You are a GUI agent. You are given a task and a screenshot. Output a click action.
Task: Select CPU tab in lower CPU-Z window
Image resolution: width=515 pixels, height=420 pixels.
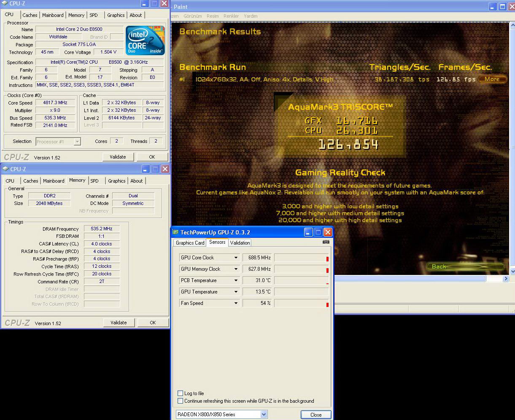10,181
